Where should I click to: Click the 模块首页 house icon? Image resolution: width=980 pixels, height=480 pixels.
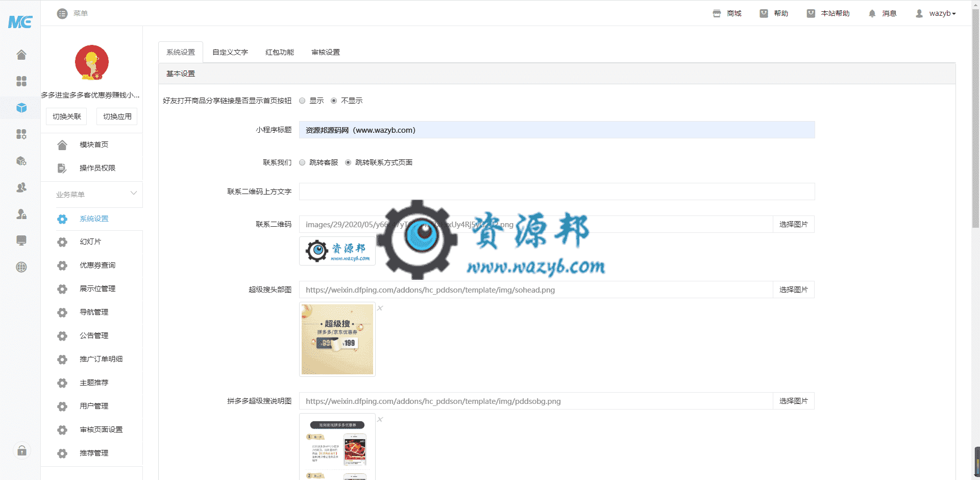click(62, 145)
